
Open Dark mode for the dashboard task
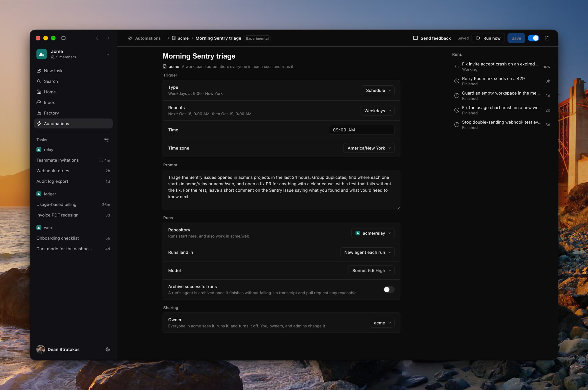point(73,249)
